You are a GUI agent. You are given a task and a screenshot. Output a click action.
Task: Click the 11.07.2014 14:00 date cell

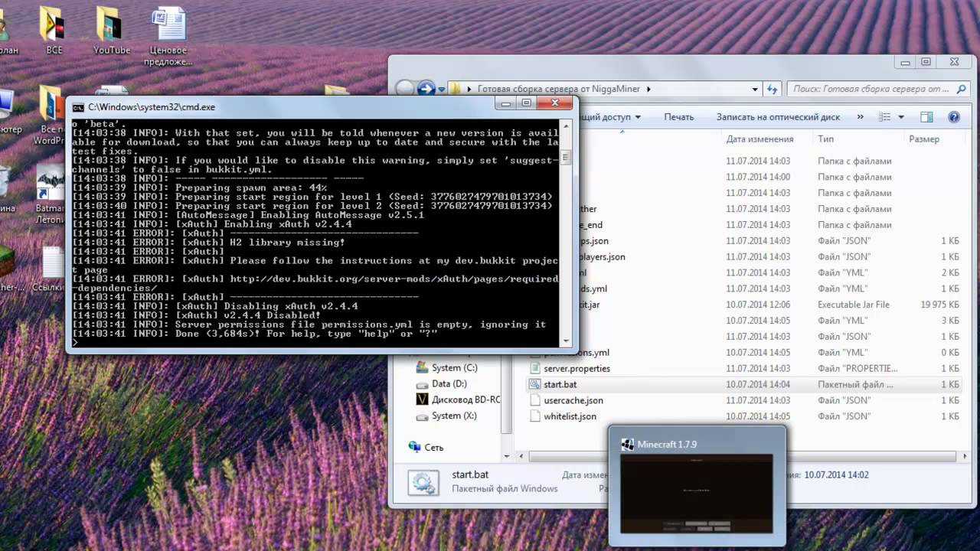[x=758, y=177]
